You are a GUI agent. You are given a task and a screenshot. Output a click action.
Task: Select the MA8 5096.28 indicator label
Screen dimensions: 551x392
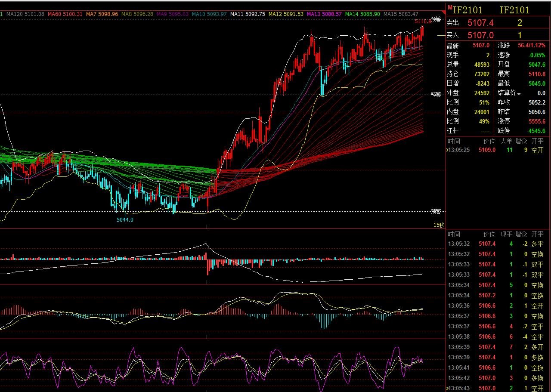pos(137,14)
